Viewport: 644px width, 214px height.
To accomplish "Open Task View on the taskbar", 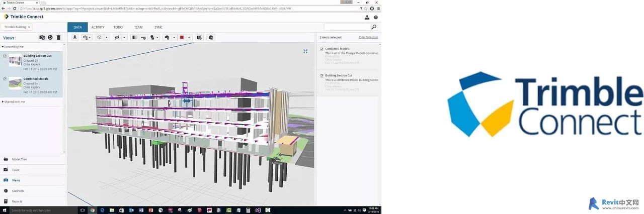I will point(83,210).
